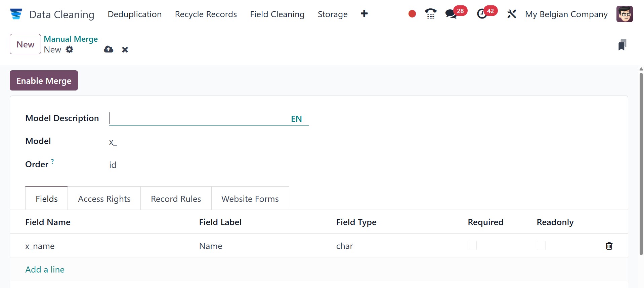
Task: Toggle Readonly checkbox for x_name
Action: coord(541,246)
